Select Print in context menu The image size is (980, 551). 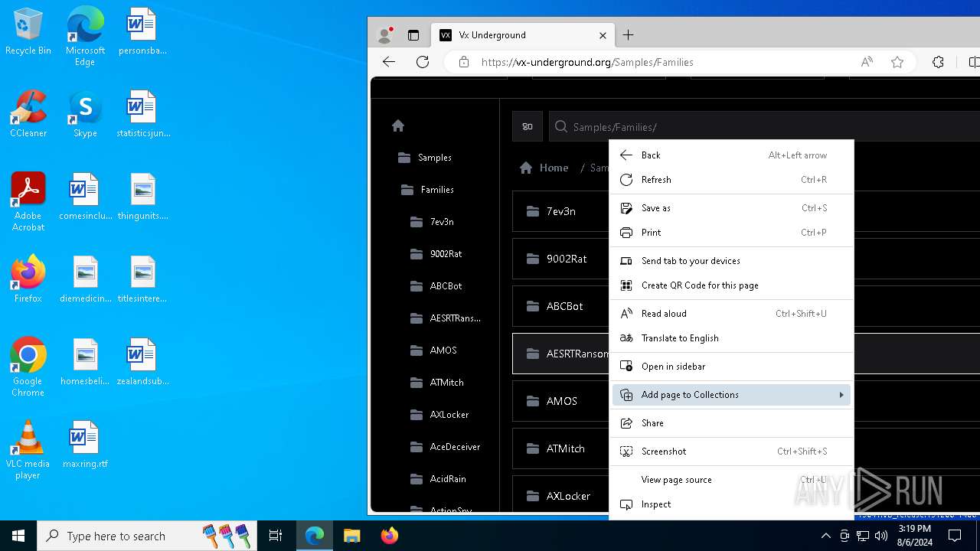(731, 233)
